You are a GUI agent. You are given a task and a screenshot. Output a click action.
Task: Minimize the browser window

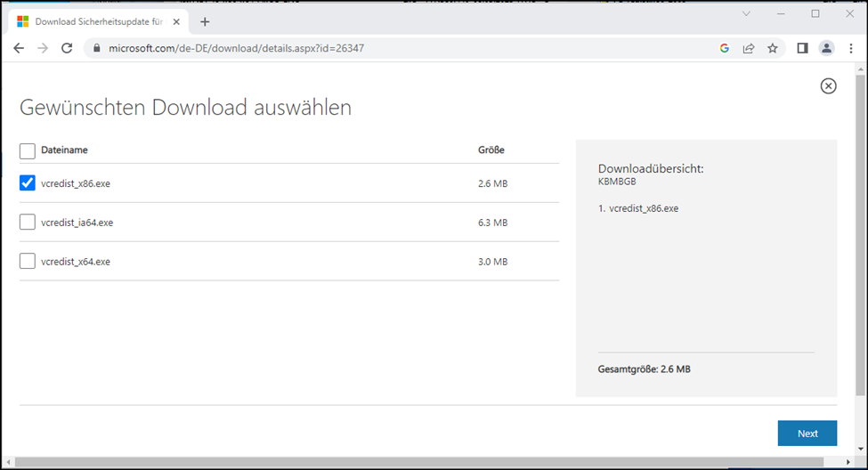[x=781, y=14]
